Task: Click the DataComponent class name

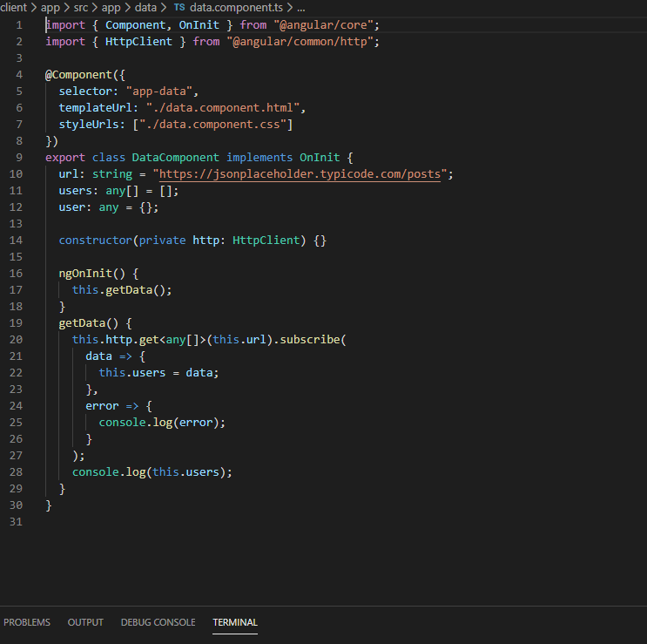Action: (x=175, y=158)
